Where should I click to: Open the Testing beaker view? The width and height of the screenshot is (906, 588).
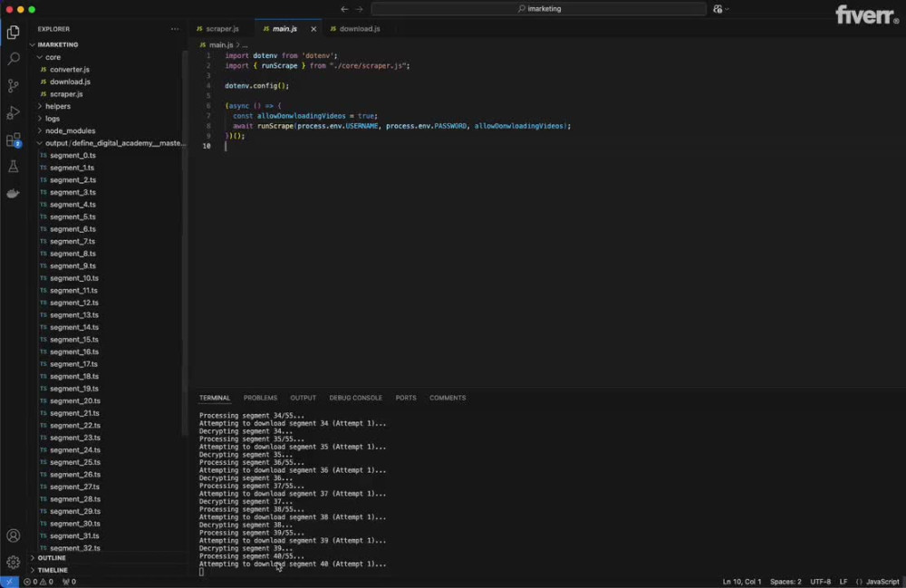tap(13, 167)
